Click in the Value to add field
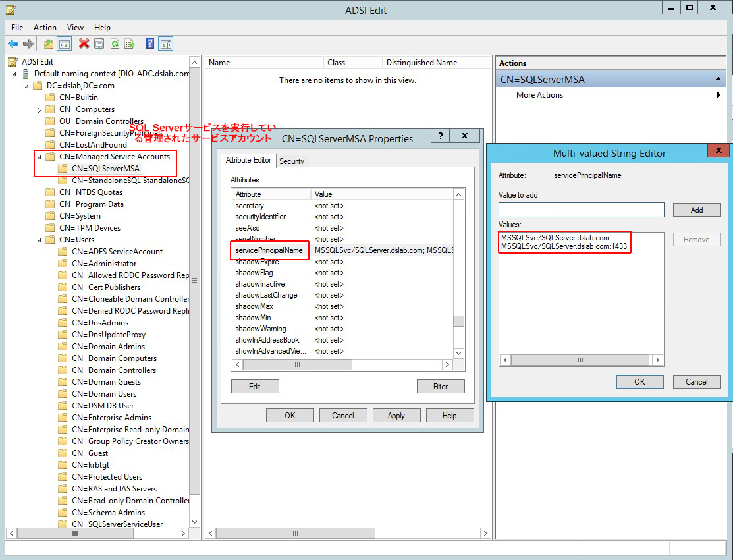Screen dimensions: 733x560 click(581, 210)
